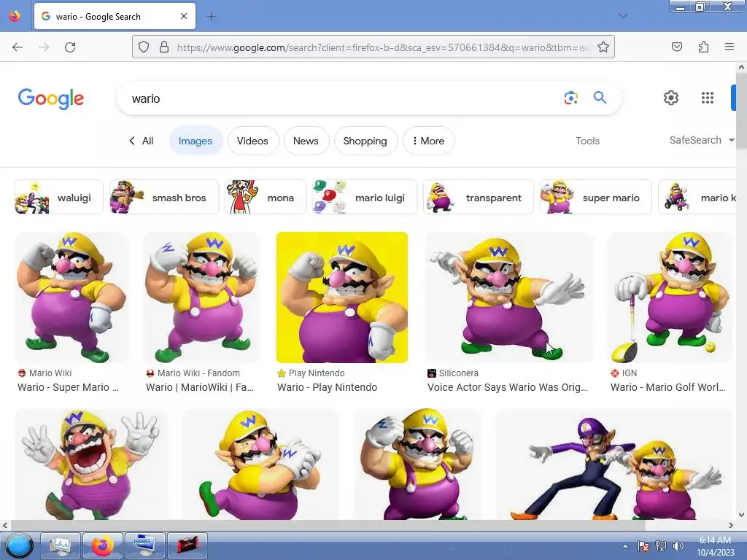Click the vertical scrollbar down arrow
This screenshot has width=747, height=560.
coord(741,514)
